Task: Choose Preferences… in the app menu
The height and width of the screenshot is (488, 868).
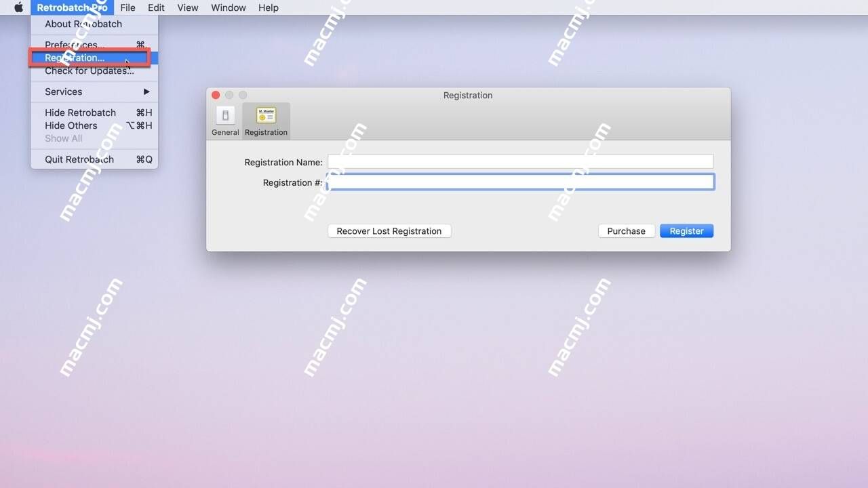Action: tap(94, 45)
